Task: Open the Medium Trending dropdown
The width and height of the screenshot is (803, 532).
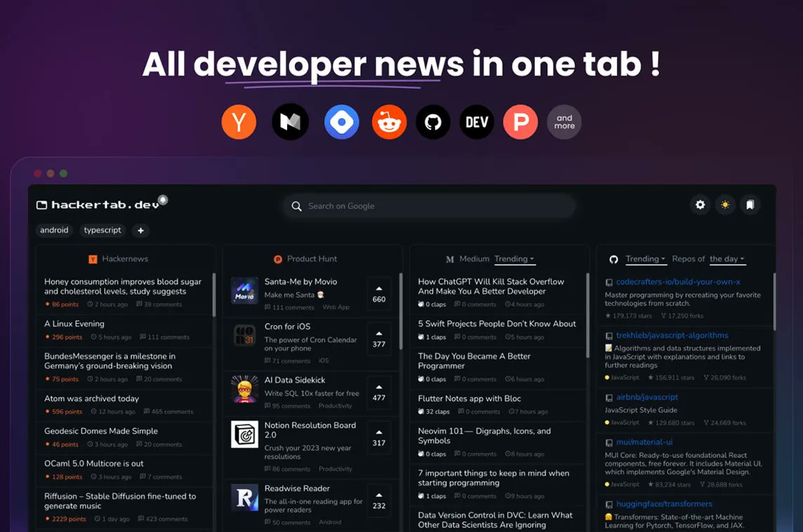Action: pyautogui.click(x=515, y=259)
